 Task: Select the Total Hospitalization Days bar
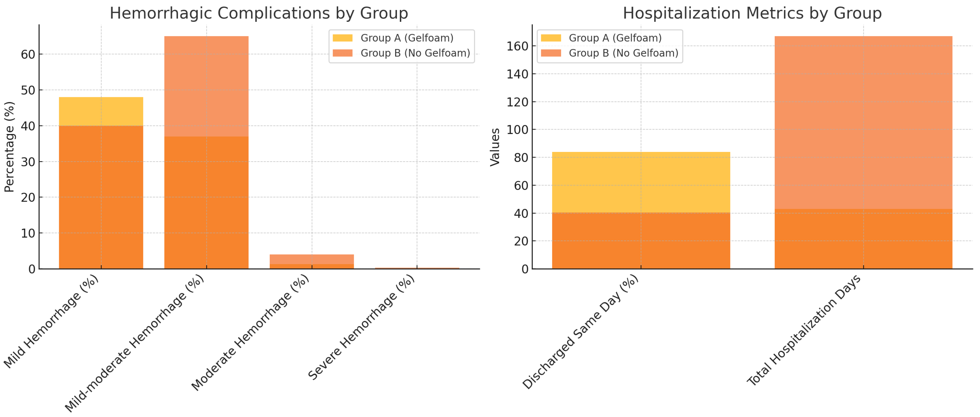point(863,152)
